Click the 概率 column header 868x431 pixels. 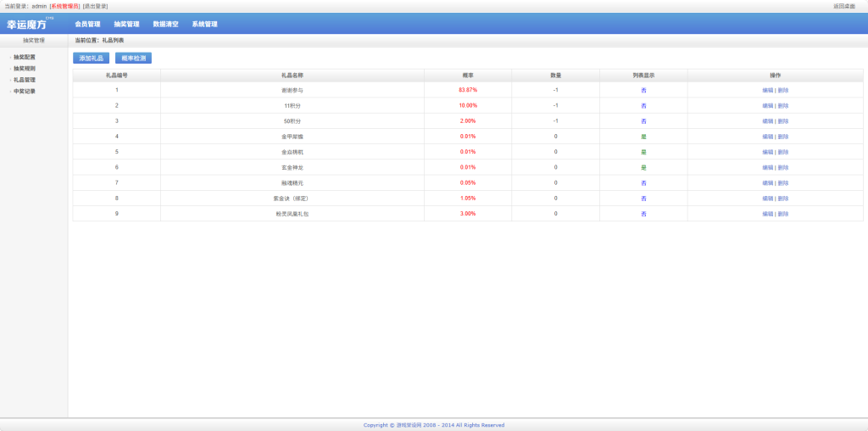pos(468,76)
